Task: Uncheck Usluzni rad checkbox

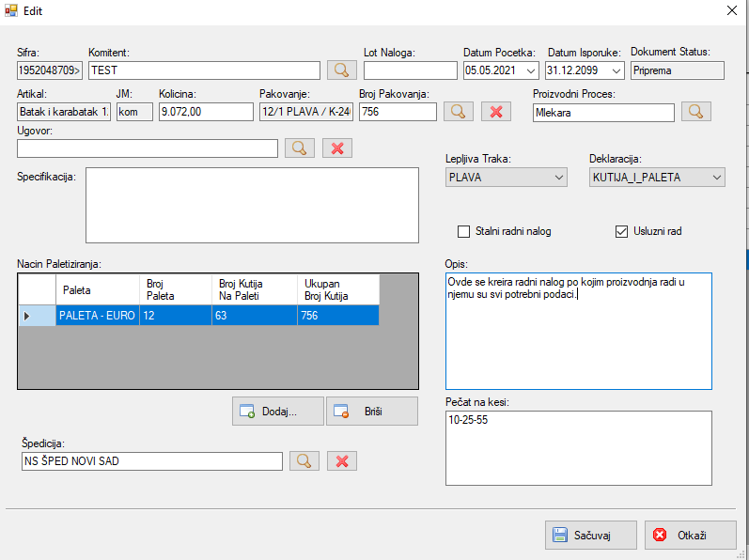Action: pos(621,231)
